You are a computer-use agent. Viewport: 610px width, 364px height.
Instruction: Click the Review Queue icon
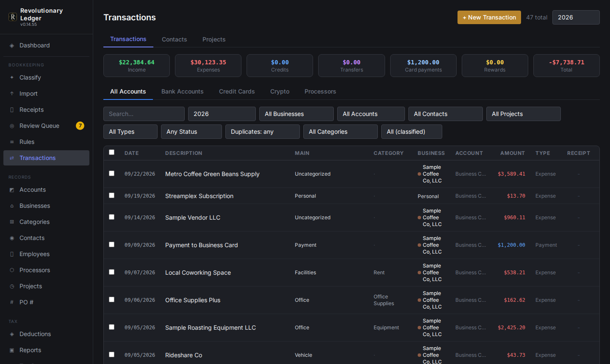point(12,126)
